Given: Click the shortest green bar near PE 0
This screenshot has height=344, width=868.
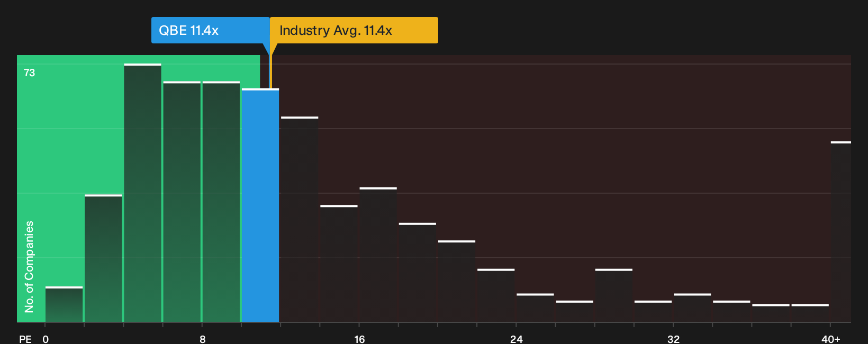Looking at the screenshot, I should pos(64,304).
